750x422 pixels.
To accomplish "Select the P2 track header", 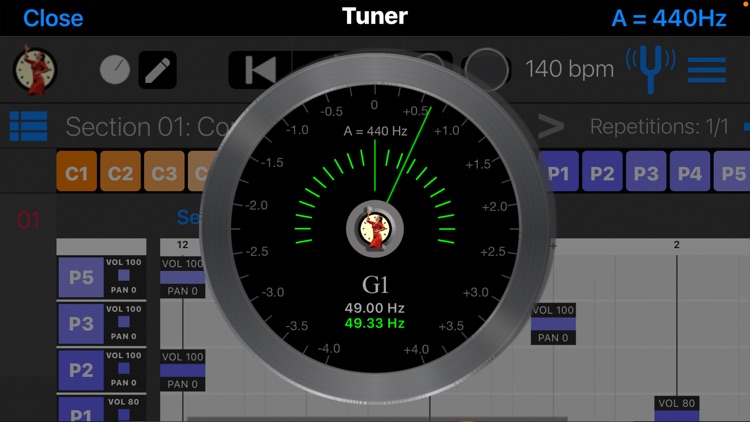I will (81, 370).
